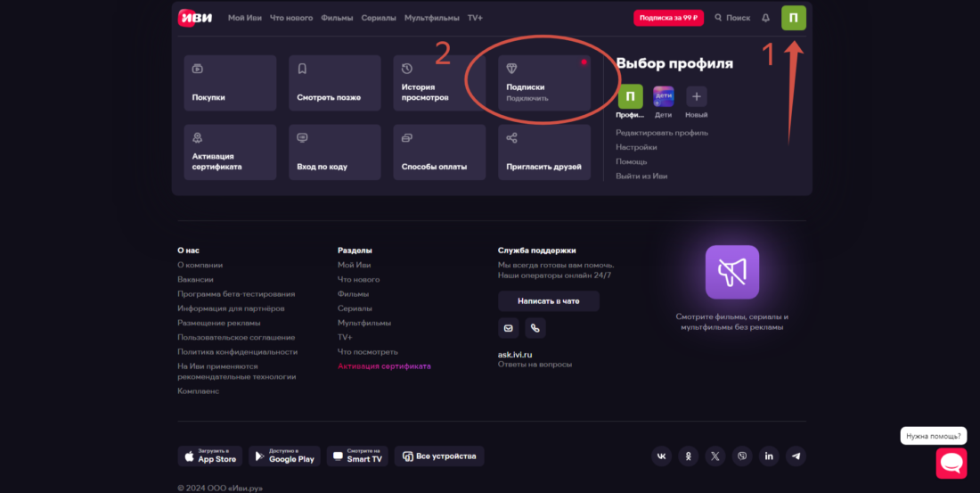Go to Фильмы in top navigation
Image resolution: width=980 pixels, height=493 pixels.
point(338,18)
